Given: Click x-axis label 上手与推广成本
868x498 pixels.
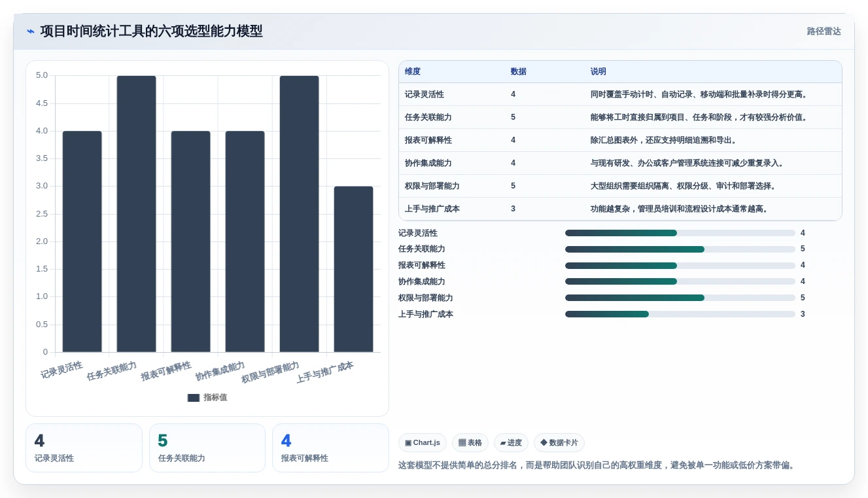Looking at the screenshot, I should (x=325, y=372).
